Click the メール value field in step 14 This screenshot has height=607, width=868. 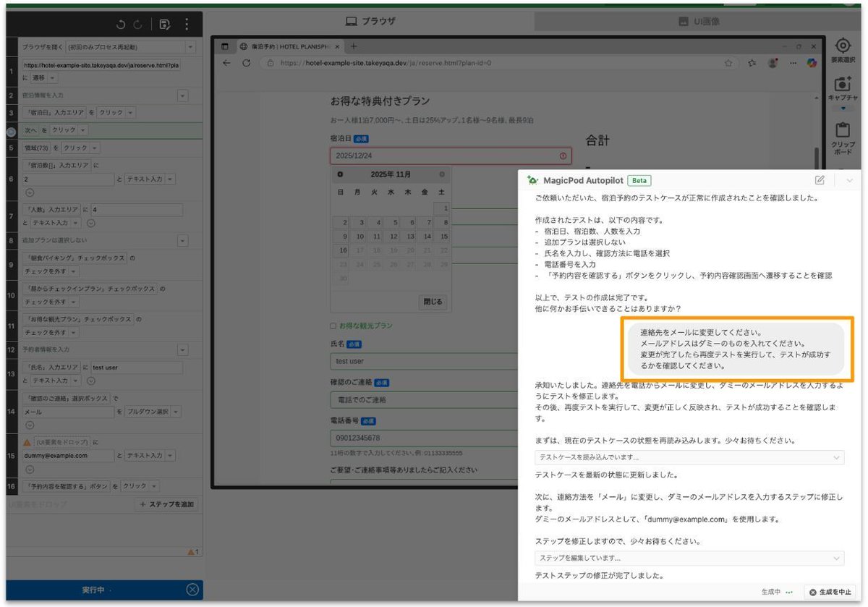pyautogui.click(x=68, y=411)
